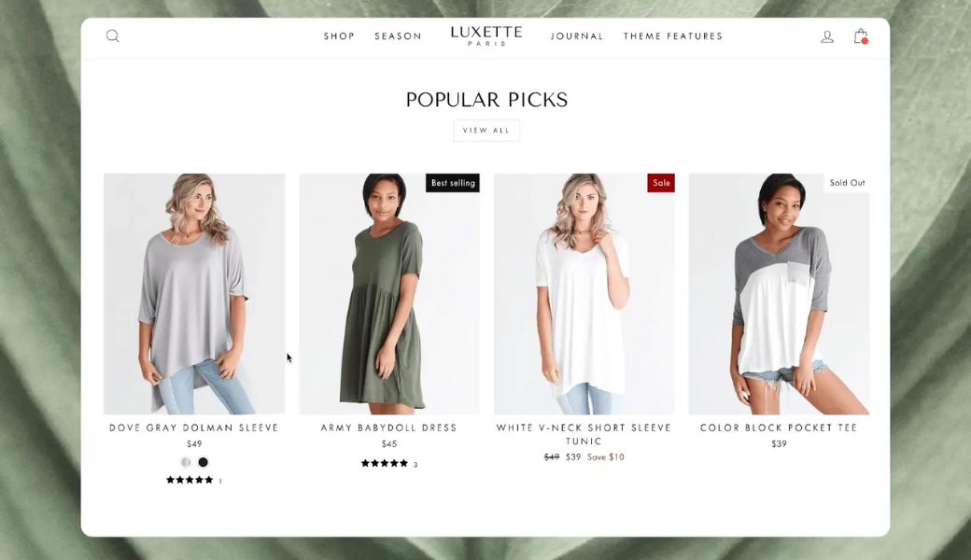Image resolution: width=971 pixels, height=560 pixels.
Task: Click the View All button
Action: click(486, 131)
